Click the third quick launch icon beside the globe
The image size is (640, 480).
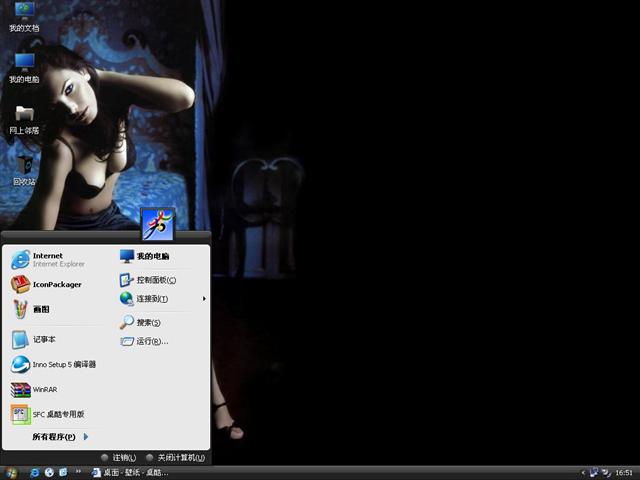pyautogui.click(x=63, y=473)
